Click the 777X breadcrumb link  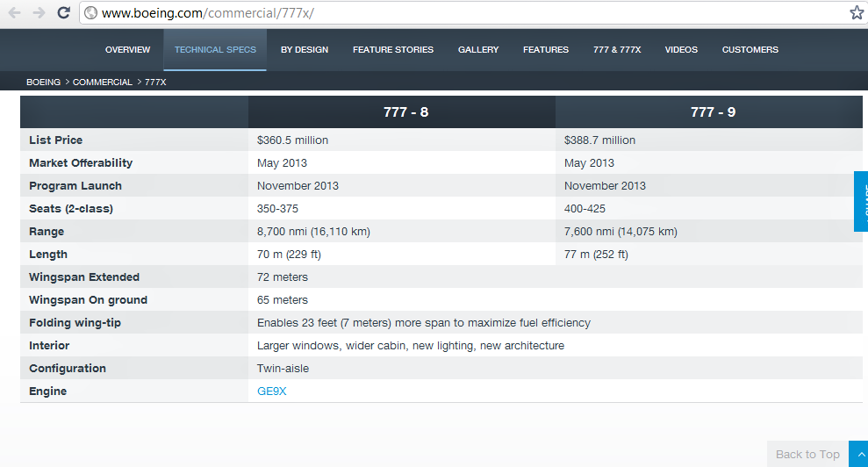155,82
